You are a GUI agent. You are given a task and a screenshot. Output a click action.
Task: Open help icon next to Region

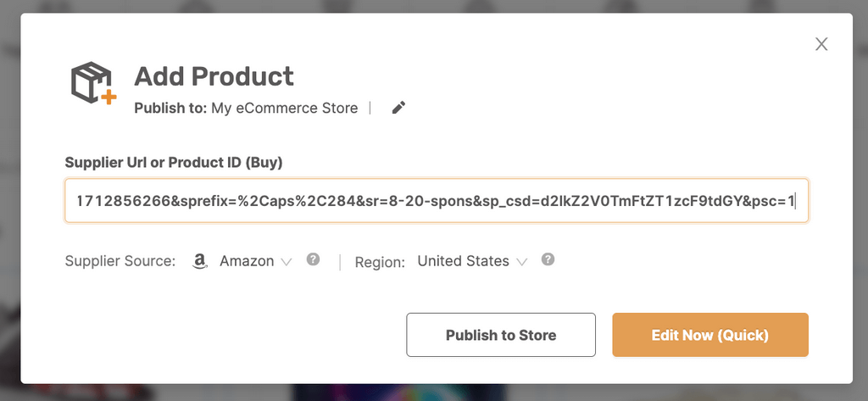548,259
